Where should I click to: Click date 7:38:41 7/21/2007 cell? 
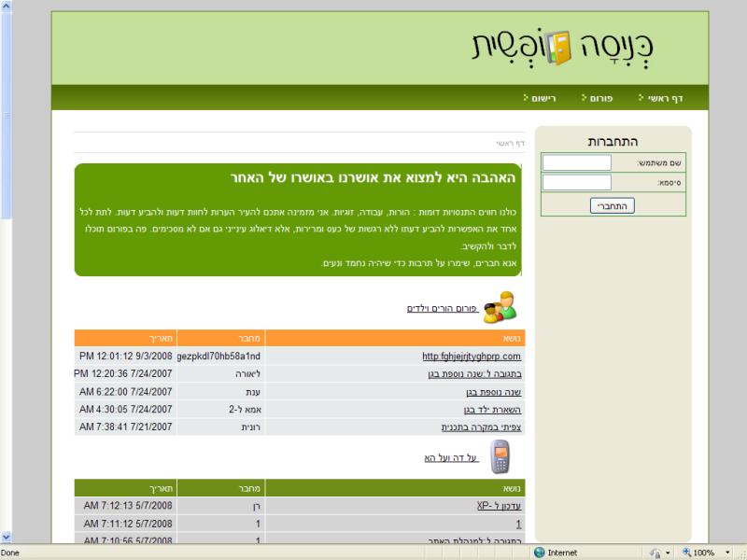coord(125,427)
